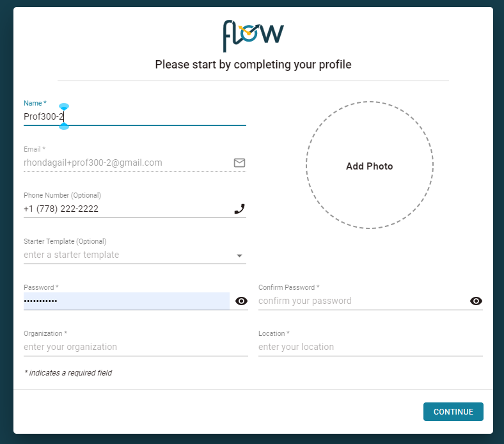Click the lower text cursor handle
504x444 pixels.
(x=64, y=126)
